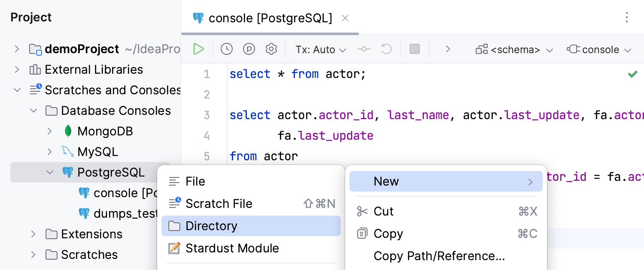The width and height of the screenshot is (644, 270).
Task: Switch to console [PostgreSQL] editor tab
Action: [270, 18]
